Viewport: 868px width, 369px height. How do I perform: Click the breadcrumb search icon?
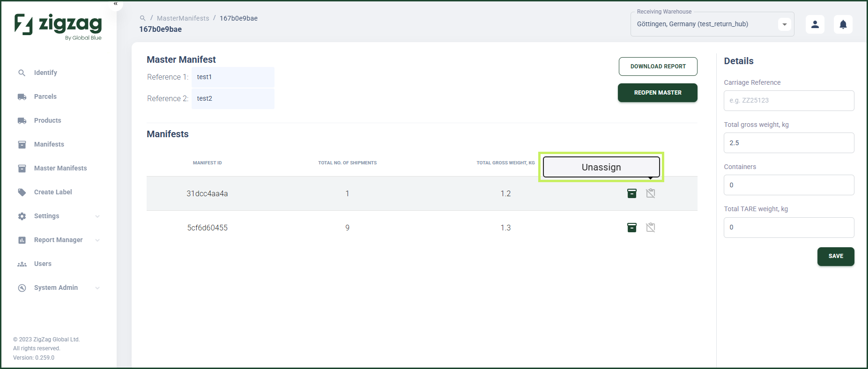(142, 18)
